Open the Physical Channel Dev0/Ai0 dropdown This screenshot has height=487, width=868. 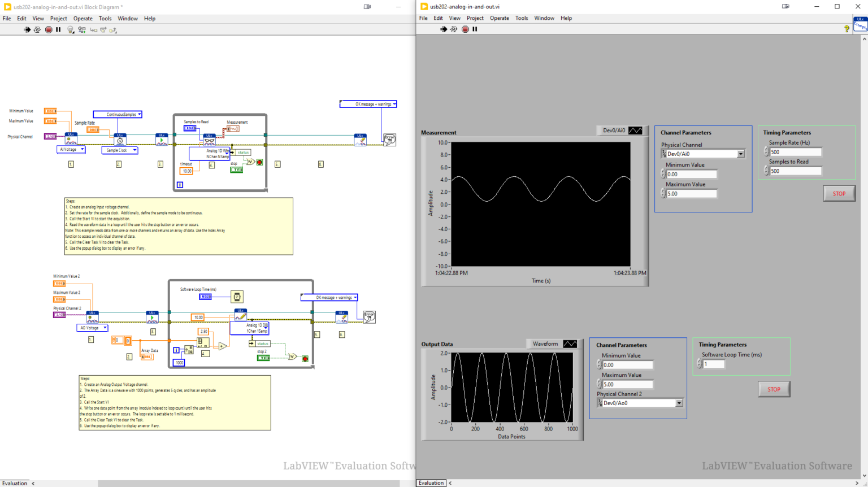[x=741, y=153]
